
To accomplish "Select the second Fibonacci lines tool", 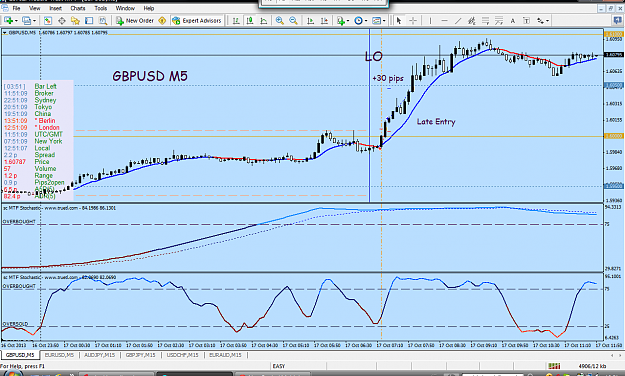I will click(499, 20).
